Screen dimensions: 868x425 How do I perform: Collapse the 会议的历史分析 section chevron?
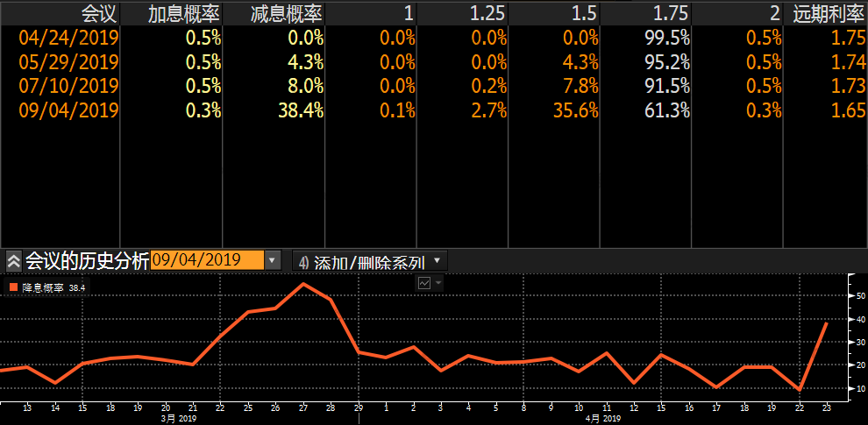[x=13, y=261]
